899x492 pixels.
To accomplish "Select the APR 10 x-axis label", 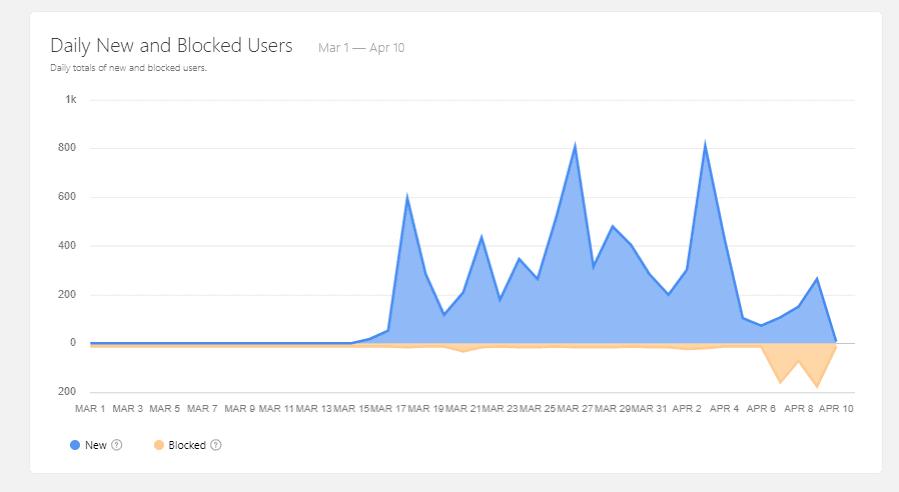I will coord(834,408).
